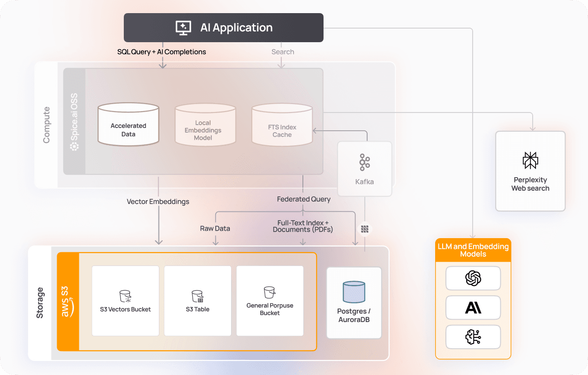Click the General Purpose Bucket icon
The image size is (588, 375).
tap(270, 292)
